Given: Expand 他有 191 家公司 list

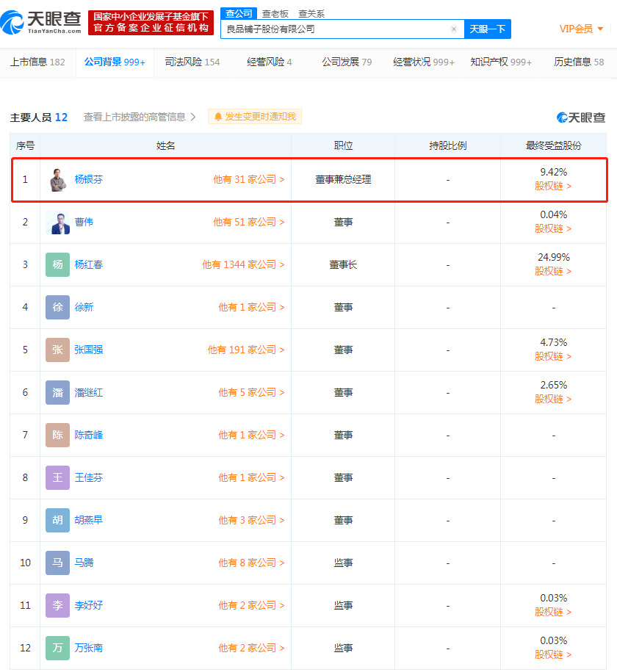Looking at the screenshot, I should tap(246, 350).
